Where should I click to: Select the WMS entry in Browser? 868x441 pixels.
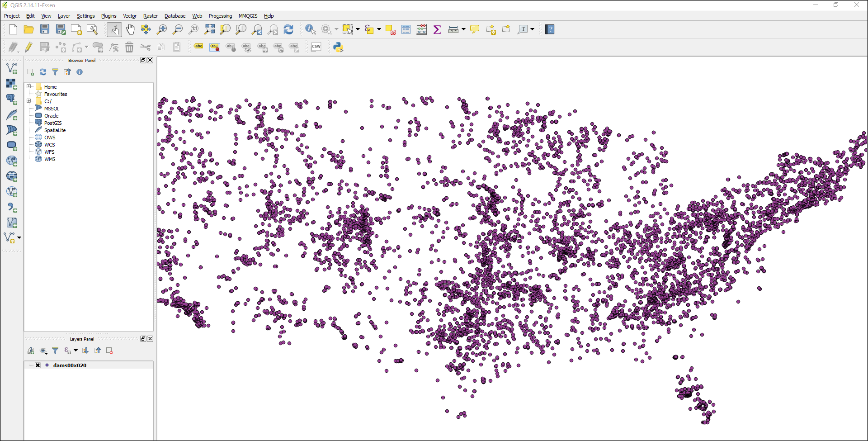pyautogui.click(x=50, y=159)
